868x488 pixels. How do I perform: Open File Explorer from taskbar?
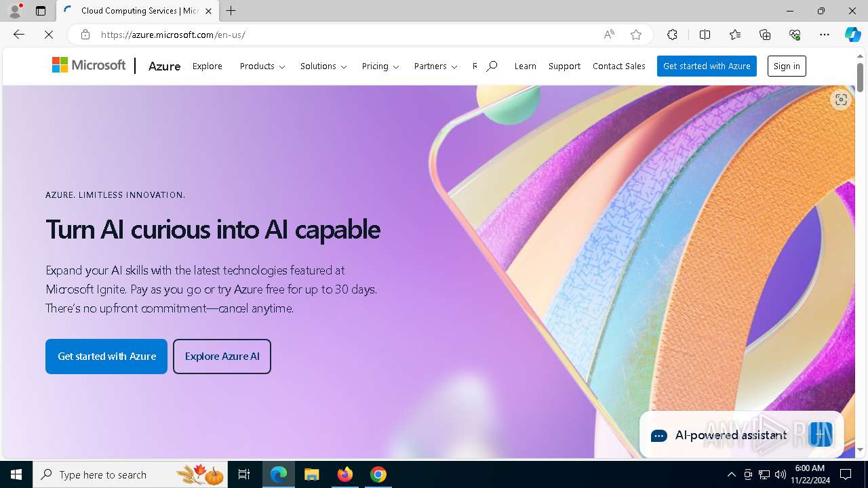[x=311, y=474]
